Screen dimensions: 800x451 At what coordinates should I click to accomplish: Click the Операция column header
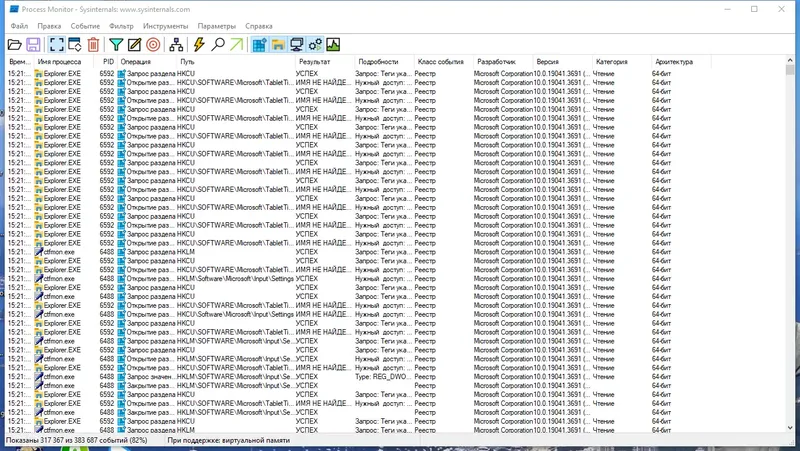tap(147, 62)
